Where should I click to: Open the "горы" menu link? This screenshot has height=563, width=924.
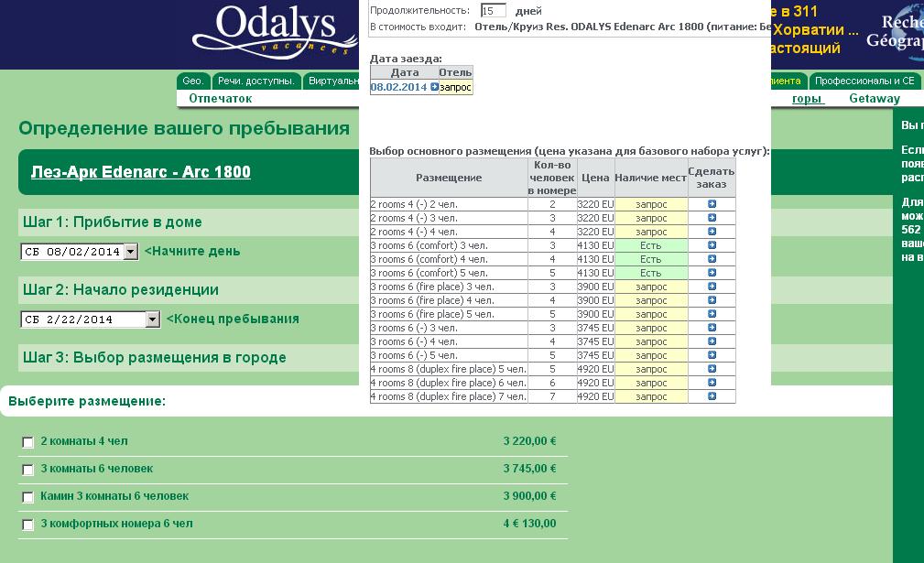(x=807, y=98)
